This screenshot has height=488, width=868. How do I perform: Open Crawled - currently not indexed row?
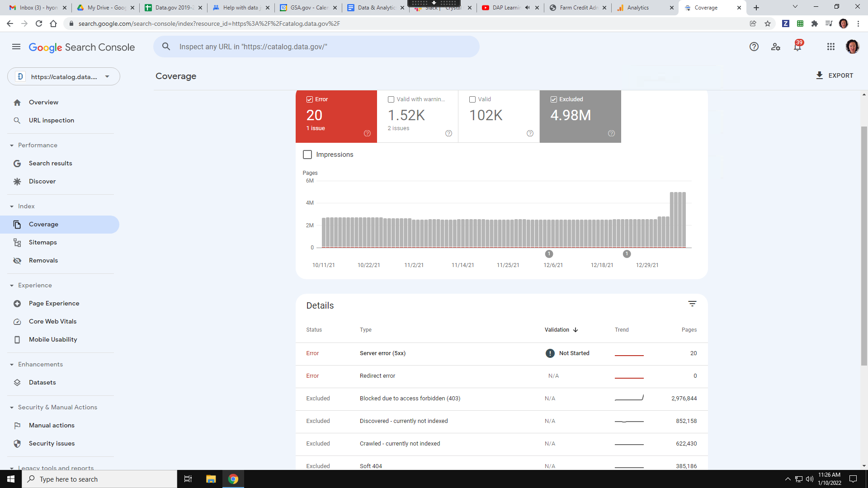501,444
